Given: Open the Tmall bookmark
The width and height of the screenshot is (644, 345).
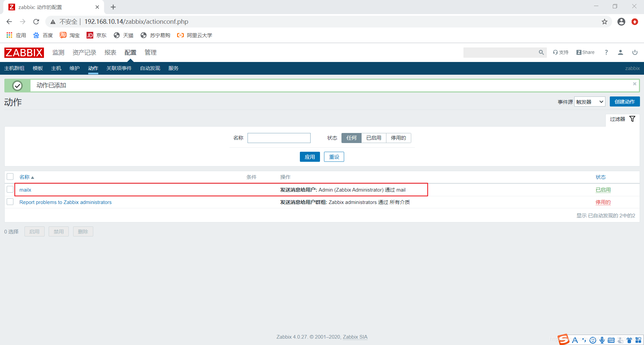Looking at the screenshot, I should pos(123,35).
